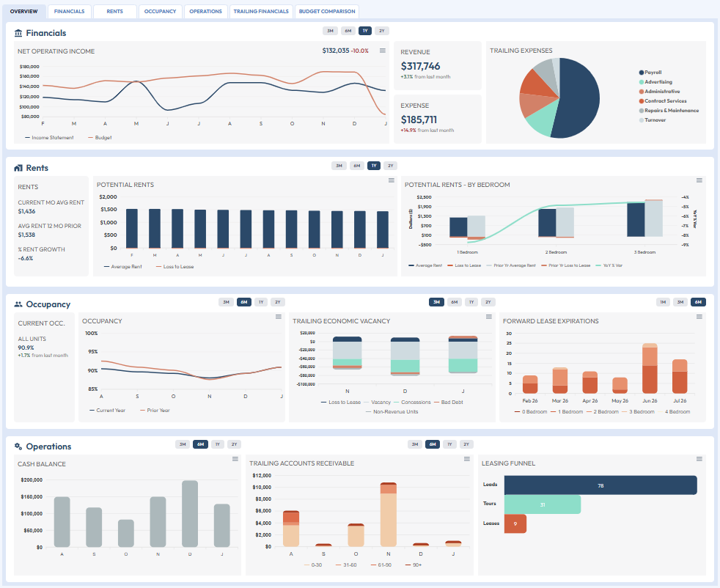Toggle Bad Debt legend entry
Image resolution: width=720 pixels, height=588 pixels.
[x=449, y=402]
